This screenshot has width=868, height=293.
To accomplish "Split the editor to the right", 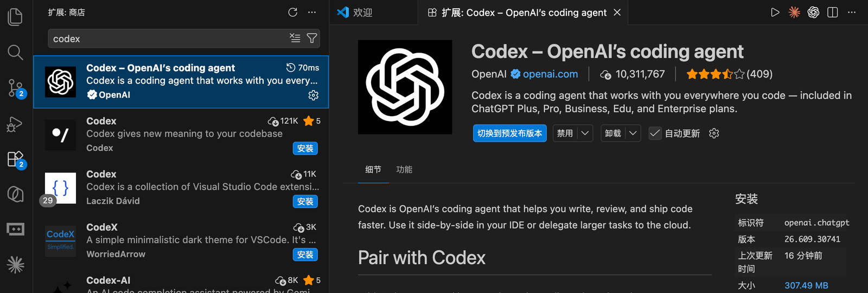I will pos(833,12).
